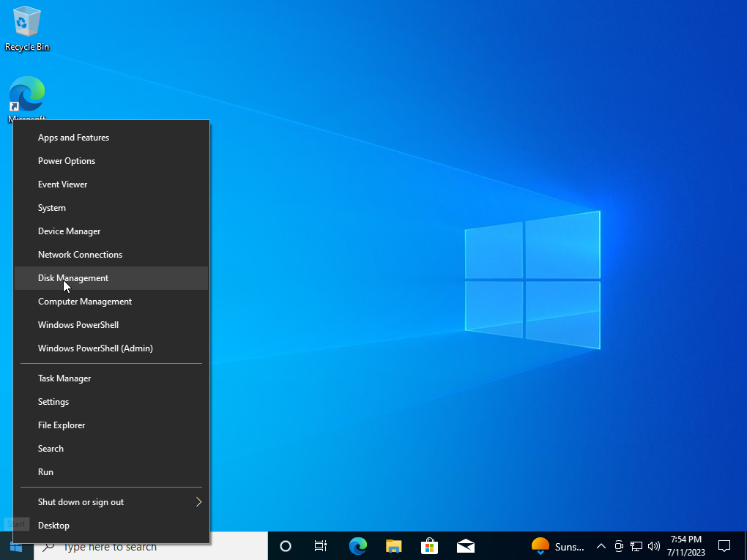This screenshot has width=747, height=560.
Task: Open the volume control in the system tray
Action: (x=653, y=545)
